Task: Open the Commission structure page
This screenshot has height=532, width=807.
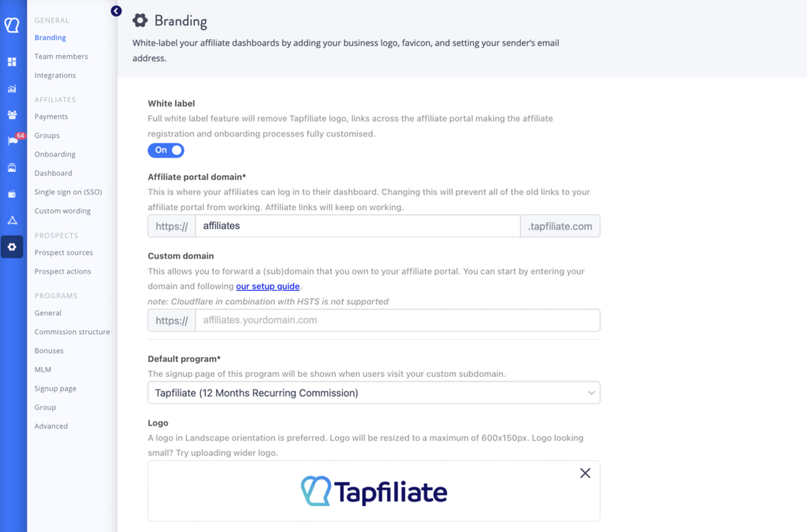Action: point(73,332)
